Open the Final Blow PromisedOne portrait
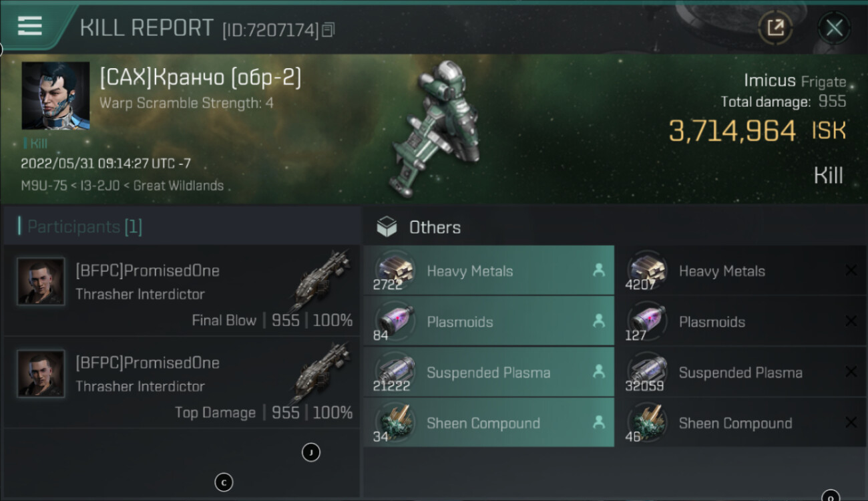This screenshot has width=868, height=501. click(x=41, y=281)
